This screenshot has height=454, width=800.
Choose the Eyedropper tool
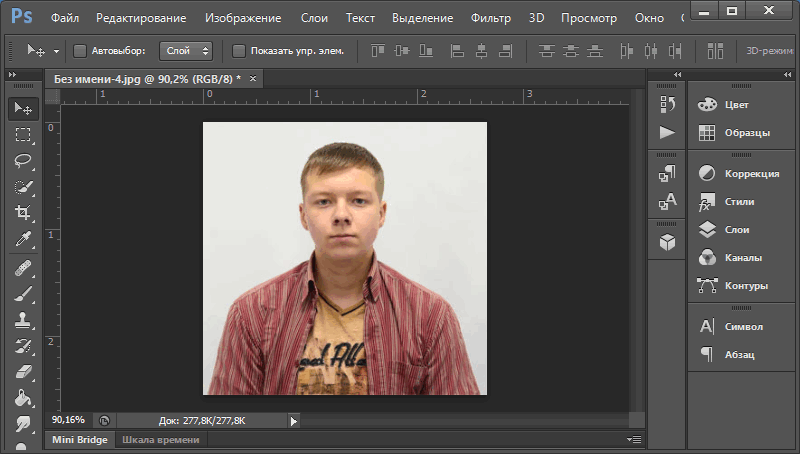(22, 239)
